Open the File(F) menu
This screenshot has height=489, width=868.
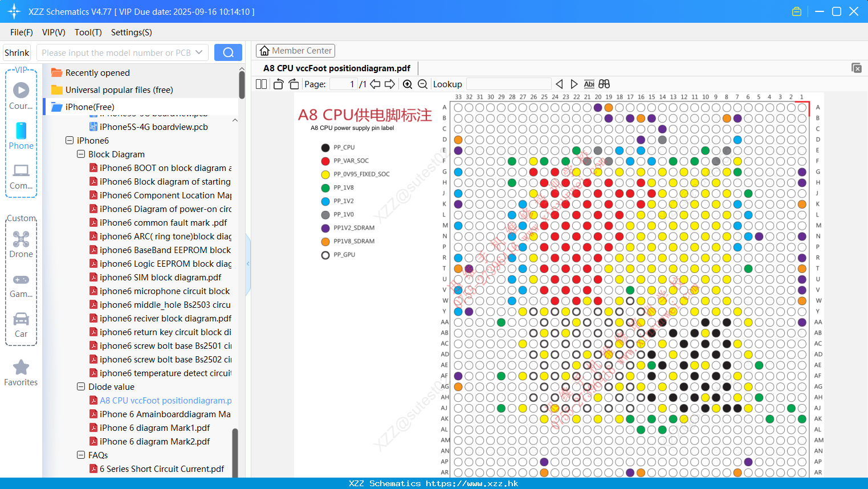pyautogui.click(x=22, y=32)
